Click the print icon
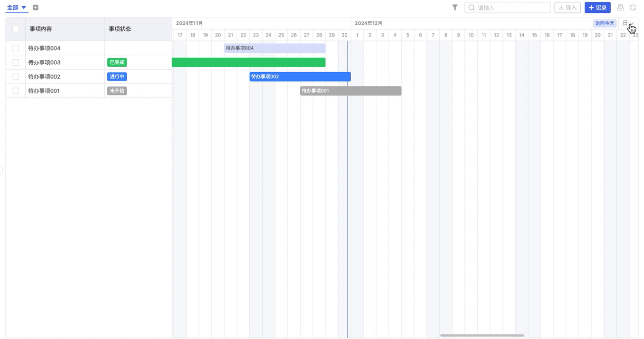This screenshot has width=644, height=339. click(x=620, y=7)
